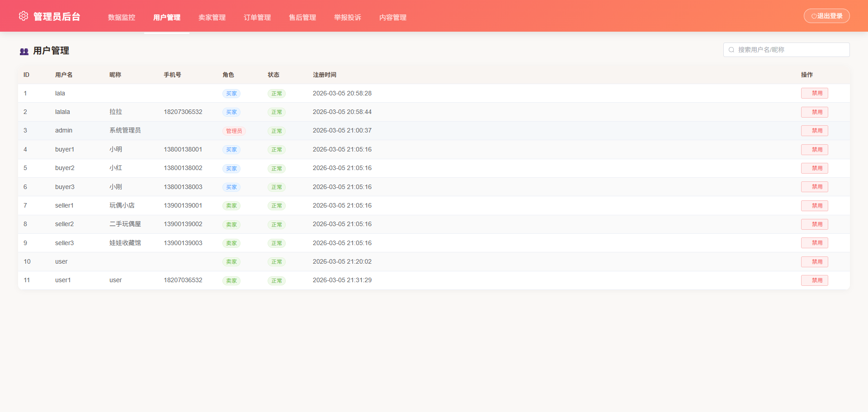
Task: Click nickname 娃娃收藏馆
Action: 125,243
